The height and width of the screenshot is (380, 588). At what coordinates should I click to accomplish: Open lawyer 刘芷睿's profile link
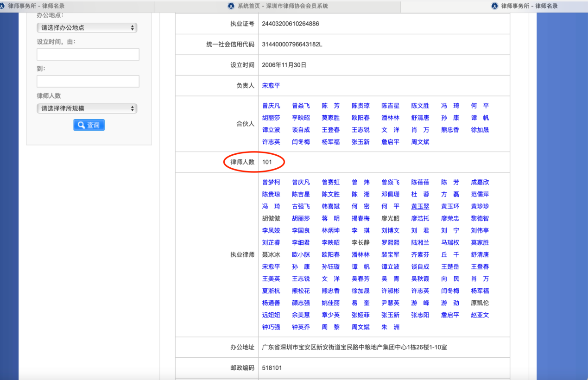pos(271,242)
